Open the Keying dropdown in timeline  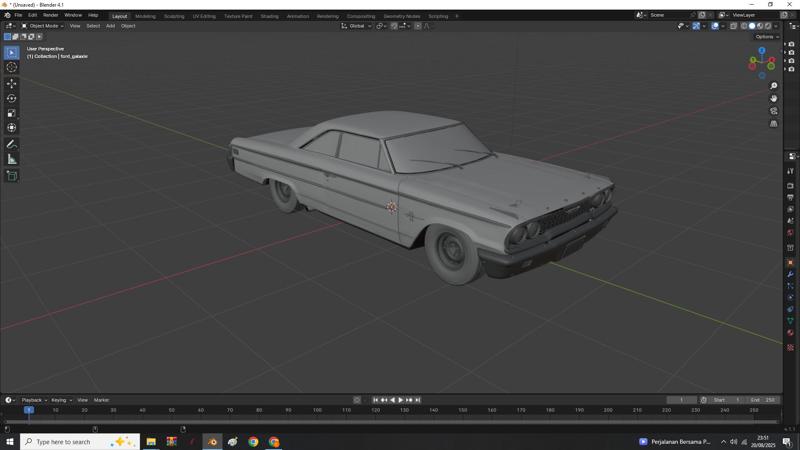tap(62, 400)
